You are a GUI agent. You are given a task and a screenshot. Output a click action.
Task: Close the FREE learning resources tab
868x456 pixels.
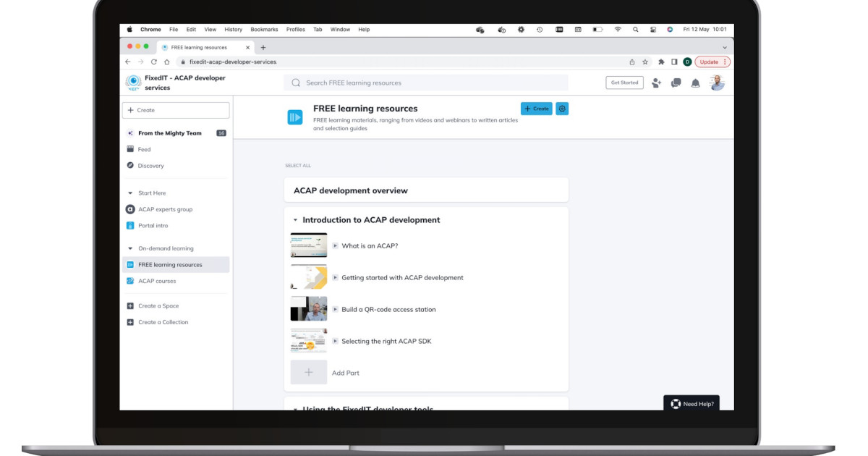pyautogui.click(x=248, y=47)
